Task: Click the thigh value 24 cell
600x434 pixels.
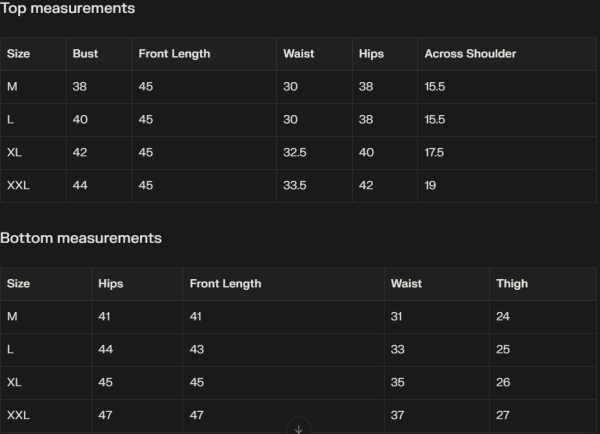Action: pos(503,317)
